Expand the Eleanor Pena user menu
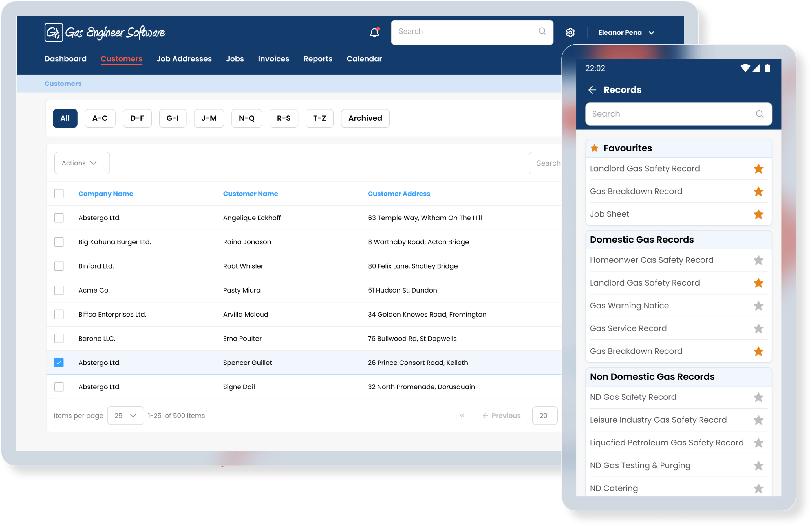The image size is (812, 527). [x=626, y=32]
